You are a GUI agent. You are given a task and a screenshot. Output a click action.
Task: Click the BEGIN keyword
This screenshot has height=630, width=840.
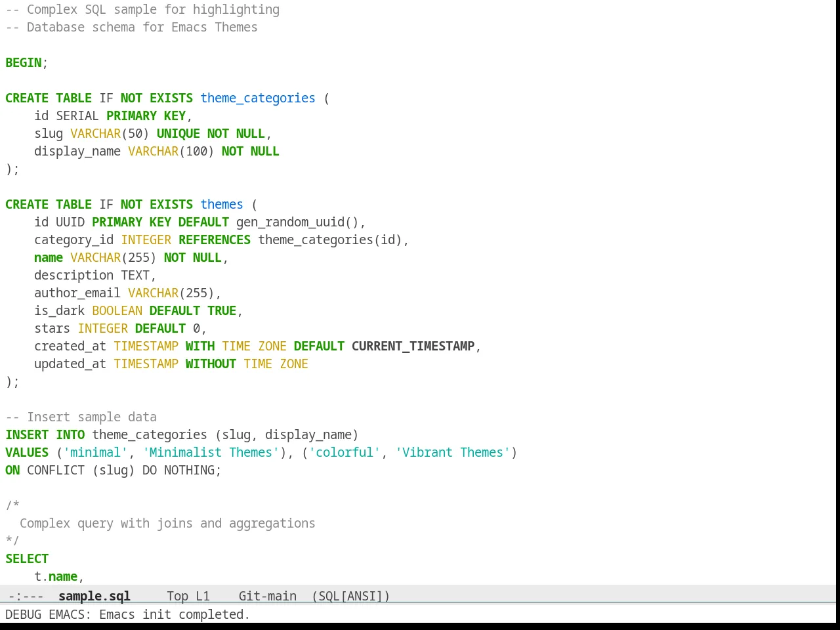[x=24, y=62]
